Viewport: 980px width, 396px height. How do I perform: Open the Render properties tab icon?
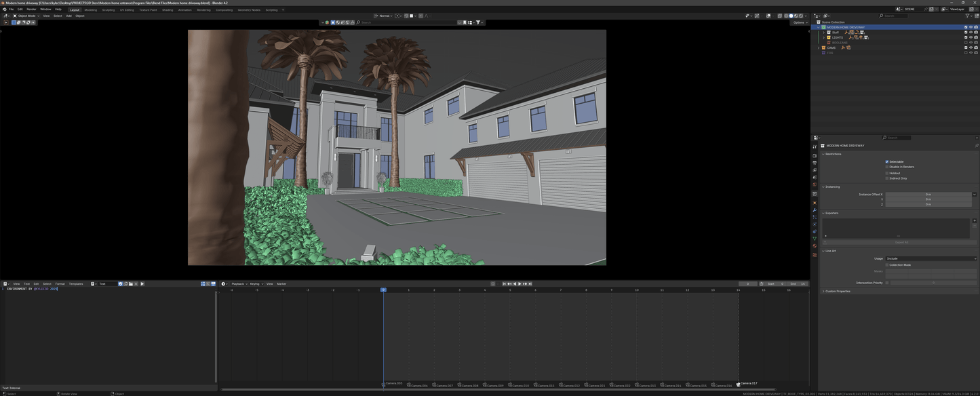(x=815, y=155)
